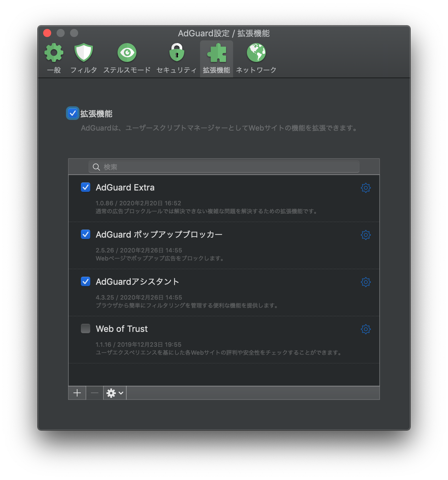Uncheck the AdGuardアシスタント extension
448x480 pixels.
pyautogui.click(x=86, y=281)
